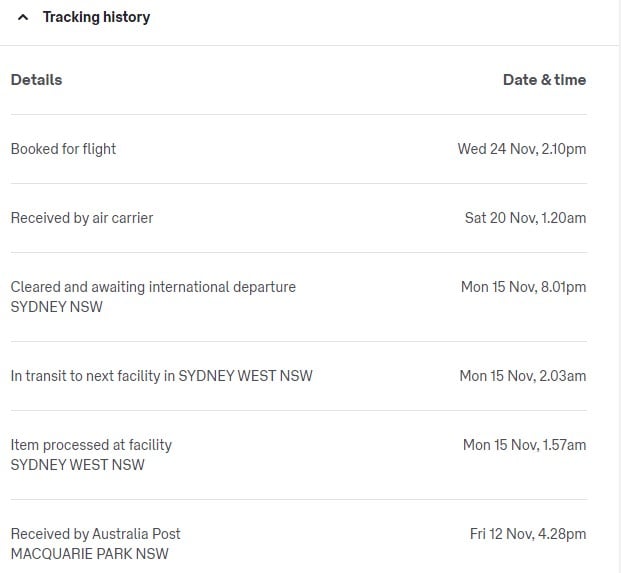Click the Mon 15 Nov, 1.57am timestamp
Image resolution: width=621 pixels, height=573 pixels.
coord(524,445)
